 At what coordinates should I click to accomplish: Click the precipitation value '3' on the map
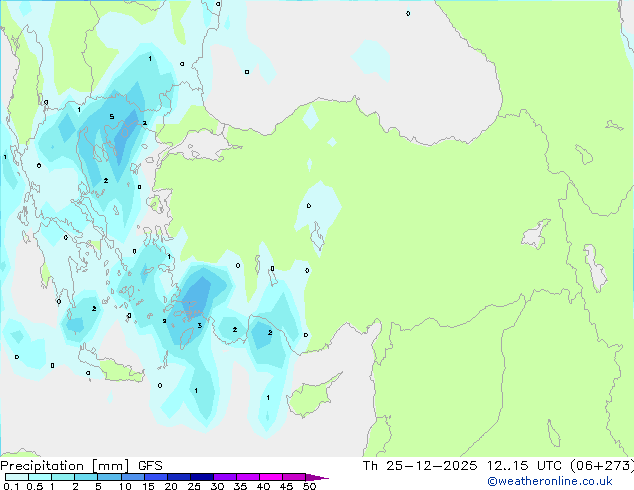point(199,325)
